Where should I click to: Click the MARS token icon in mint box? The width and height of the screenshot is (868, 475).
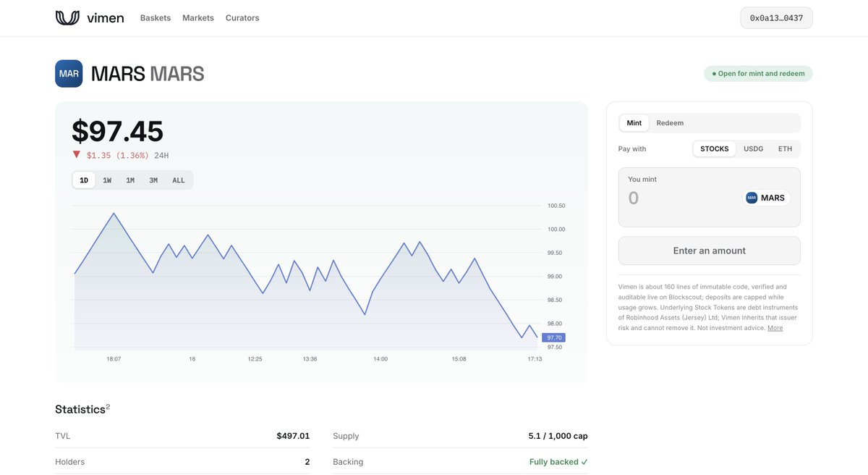pyautogui.click(x=752, y=198)
